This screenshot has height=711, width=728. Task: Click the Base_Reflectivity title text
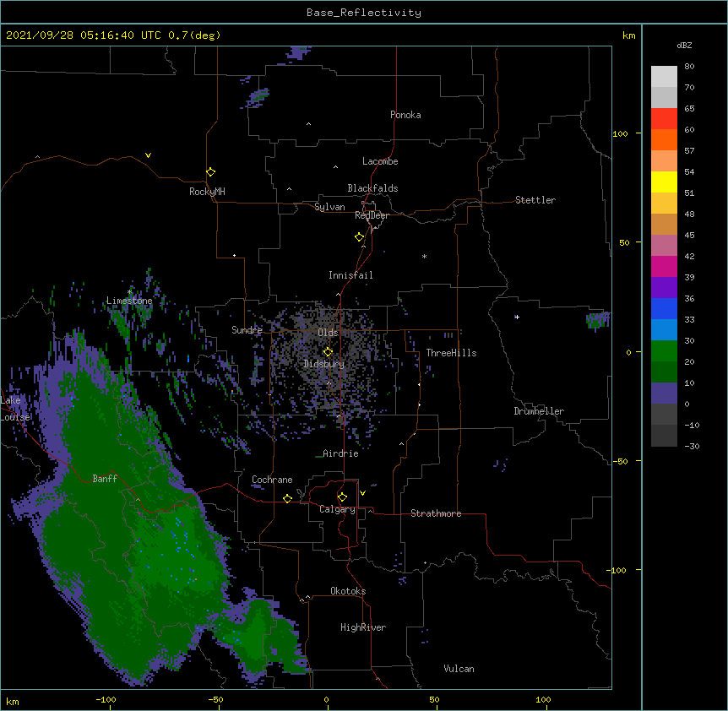point(364,13)
